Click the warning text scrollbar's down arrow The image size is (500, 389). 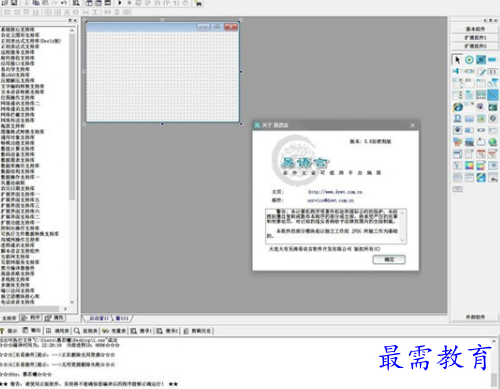coord(402,240)
